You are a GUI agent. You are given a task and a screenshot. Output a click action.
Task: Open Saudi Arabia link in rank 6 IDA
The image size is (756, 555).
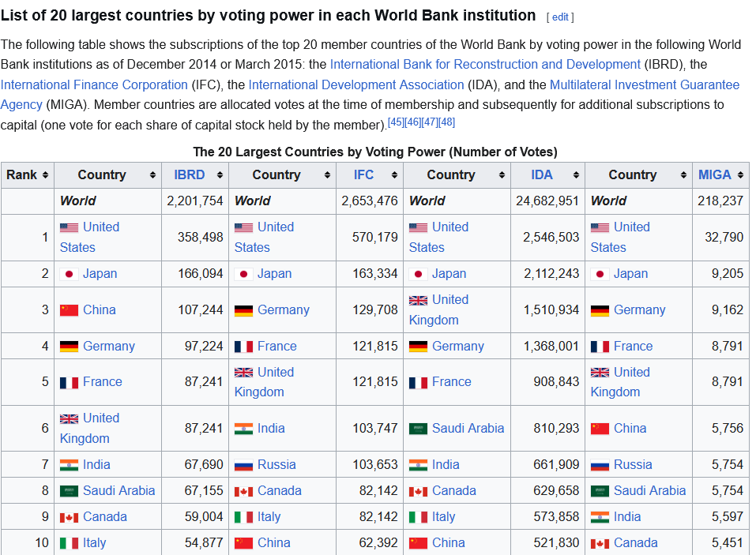pos(468,429)
